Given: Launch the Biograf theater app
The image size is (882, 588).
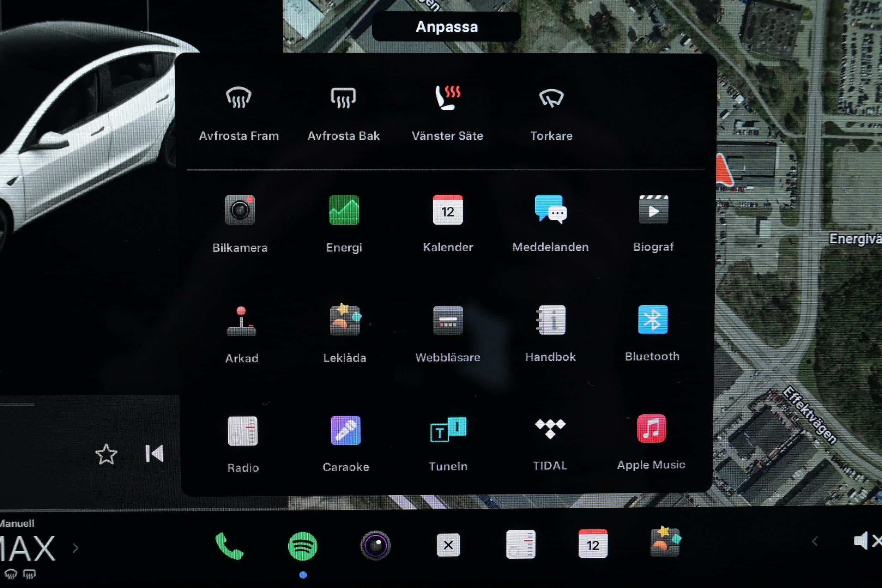Looking at the screenshot, I should [653, 210].
